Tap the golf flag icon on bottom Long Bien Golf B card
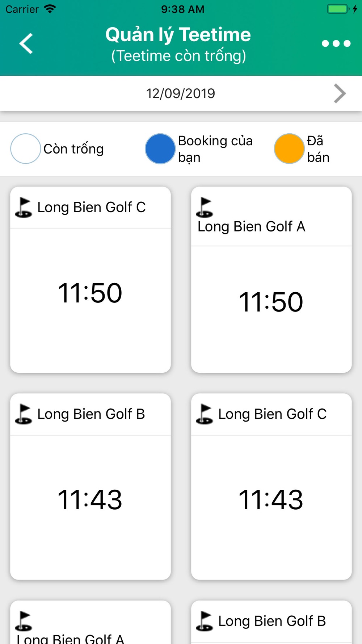 tap(205, 621)
